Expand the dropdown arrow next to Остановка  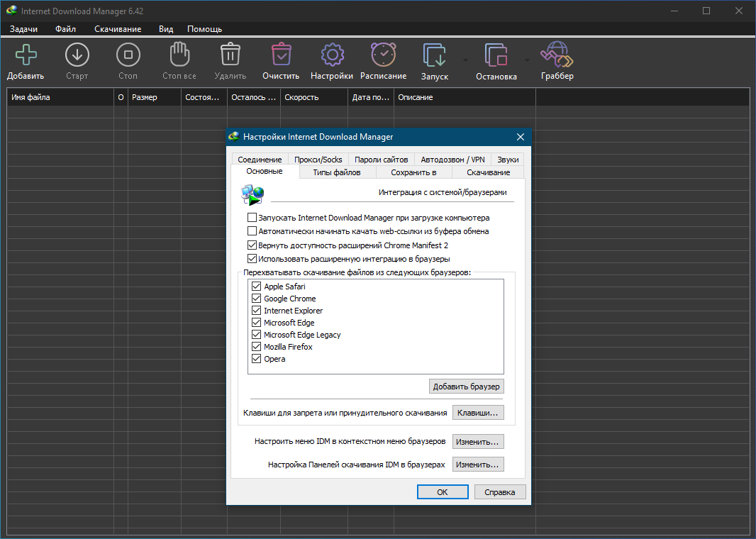pyautogui.click(x=527, y=60)
